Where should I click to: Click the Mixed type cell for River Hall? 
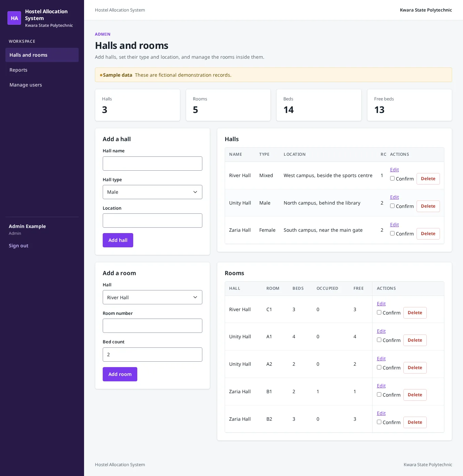tap(266, 175)
